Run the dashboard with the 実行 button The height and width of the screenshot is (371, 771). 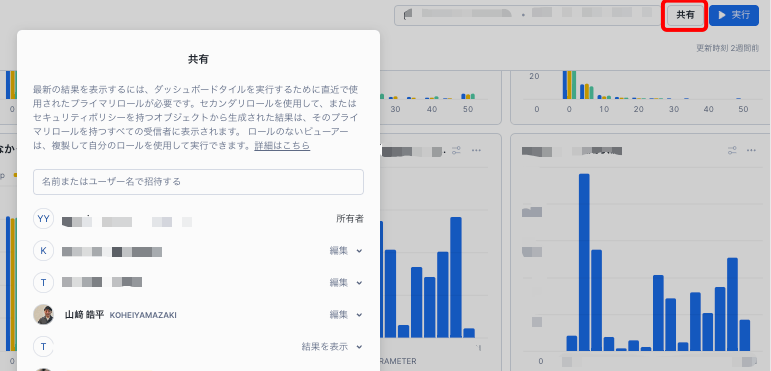coord(734,15)
